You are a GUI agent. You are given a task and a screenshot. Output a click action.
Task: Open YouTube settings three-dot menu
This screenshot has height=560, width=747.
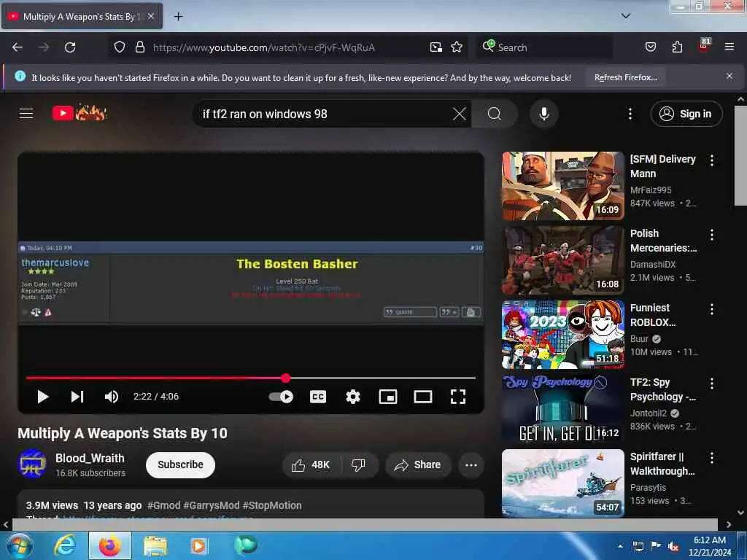pyautogui.click(x=630, y=113)
